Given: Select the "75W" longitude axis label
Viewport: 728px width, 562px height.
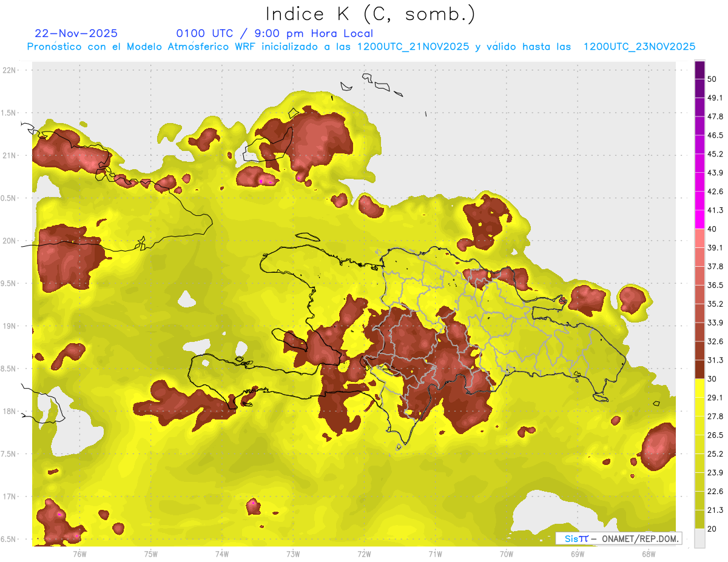Looking at the screenshot, I should 150,554.
